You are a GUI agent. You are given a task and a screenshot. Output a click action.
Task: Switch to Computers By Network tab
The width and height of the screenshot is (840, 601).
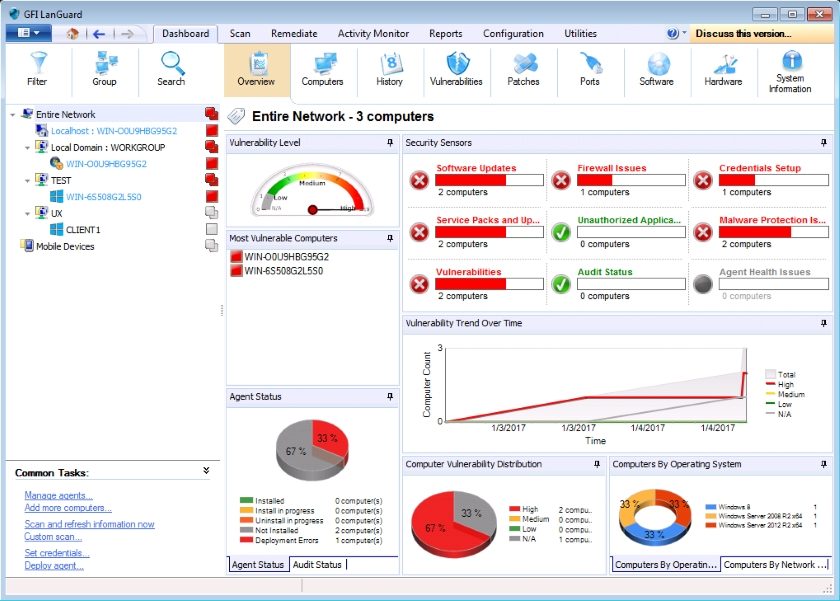coord(775,565)
